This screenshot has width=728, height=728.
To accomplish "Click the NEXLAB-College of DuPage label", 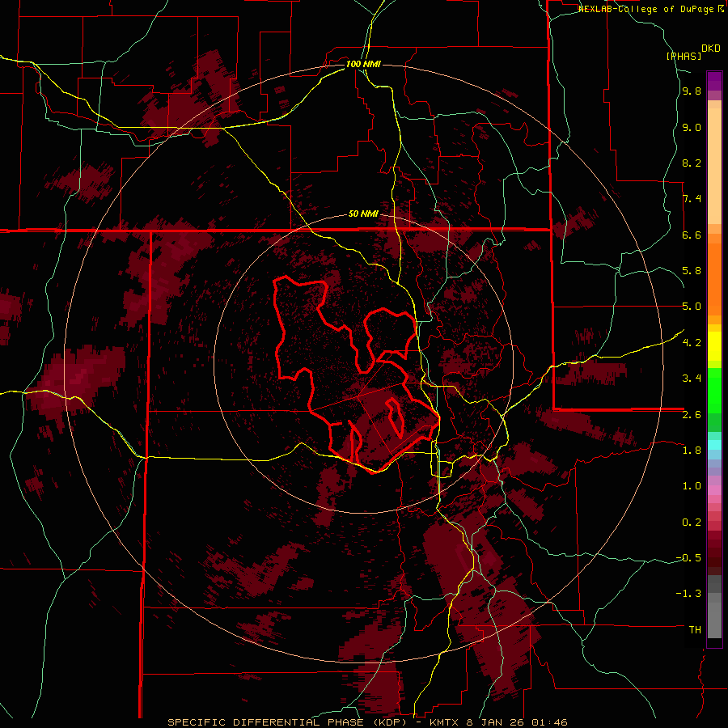I will 645,9.
